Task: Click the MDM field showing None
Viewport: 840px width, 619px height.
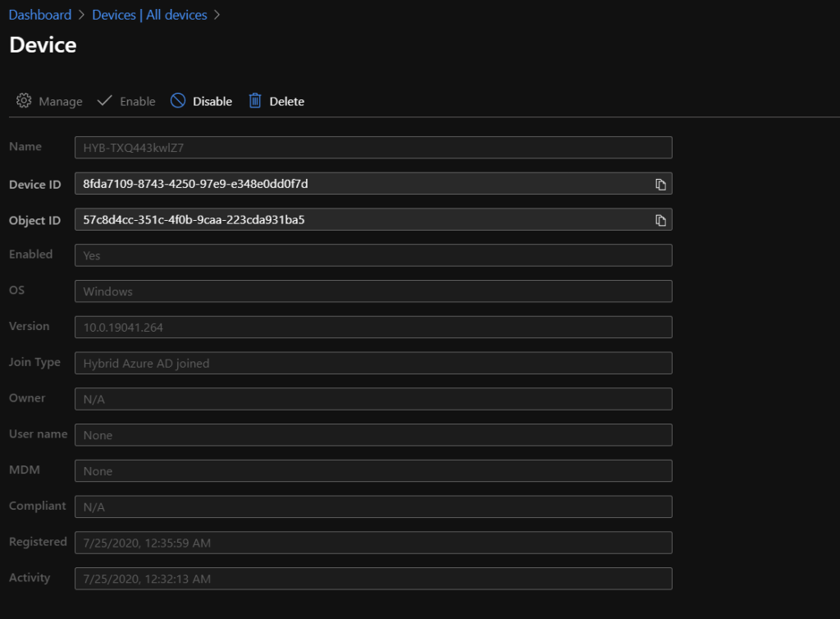Action: [372, 471]
